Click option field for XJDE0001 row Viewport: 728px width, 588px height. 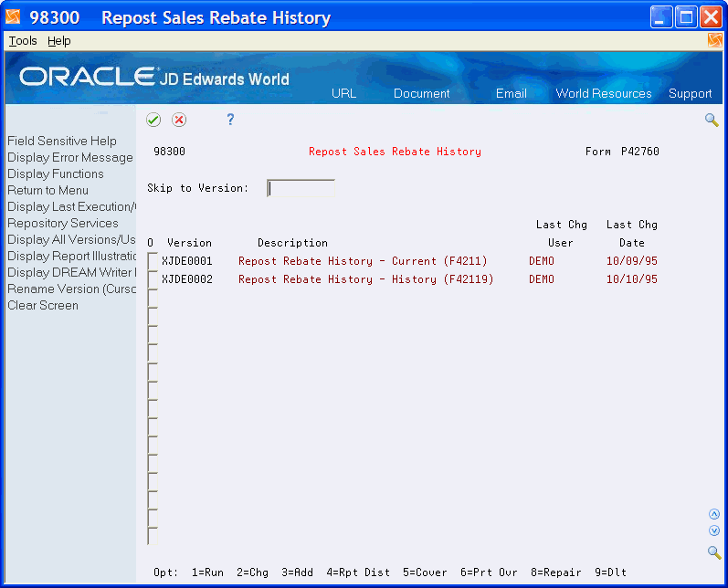point(153,261)
